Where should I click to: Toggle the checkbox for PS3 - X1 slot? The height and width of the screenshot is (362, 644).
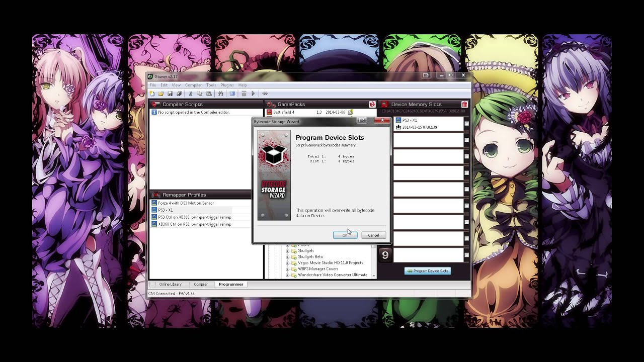(466, 124)
